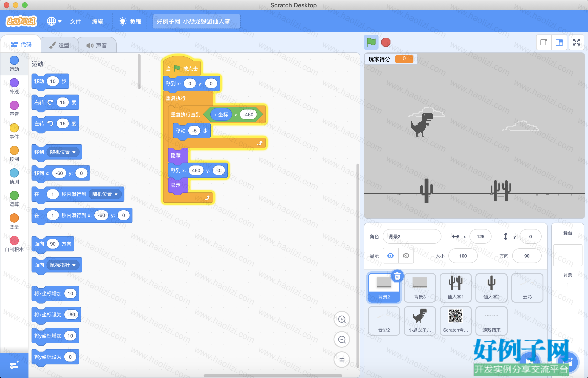This screenshot has height=378, width=588.
Task: Select the 运算 block category
Action: pyautogui.click(x=14, y=199)
